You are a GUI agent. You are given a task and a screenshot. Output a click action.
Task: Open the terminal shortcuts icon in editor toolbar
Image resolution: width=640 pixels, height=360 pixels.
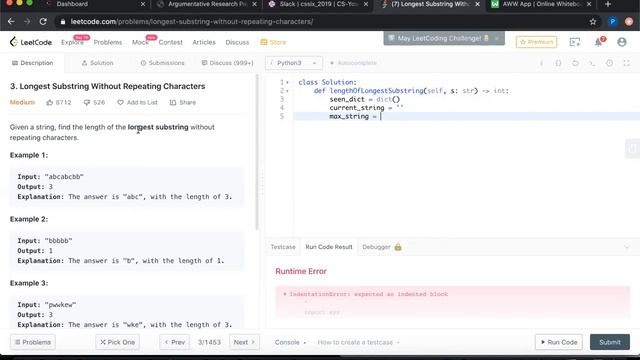592,63
